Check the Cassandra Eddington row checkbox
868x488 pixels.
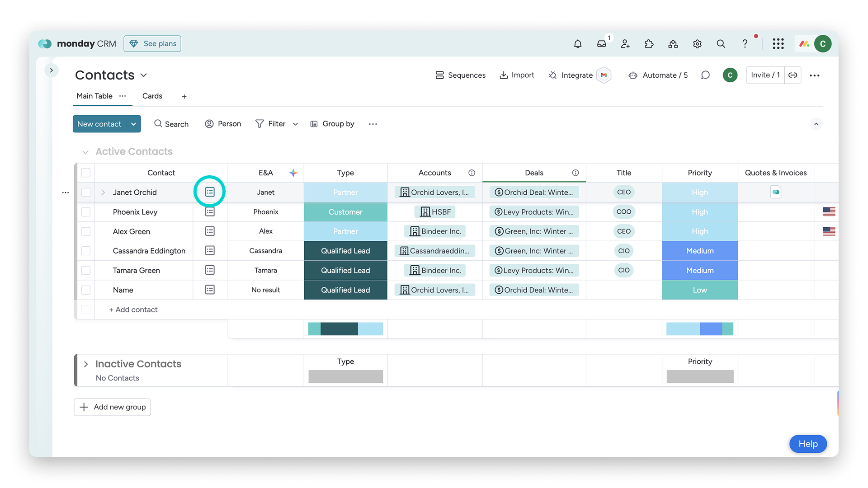click(86, 251)
